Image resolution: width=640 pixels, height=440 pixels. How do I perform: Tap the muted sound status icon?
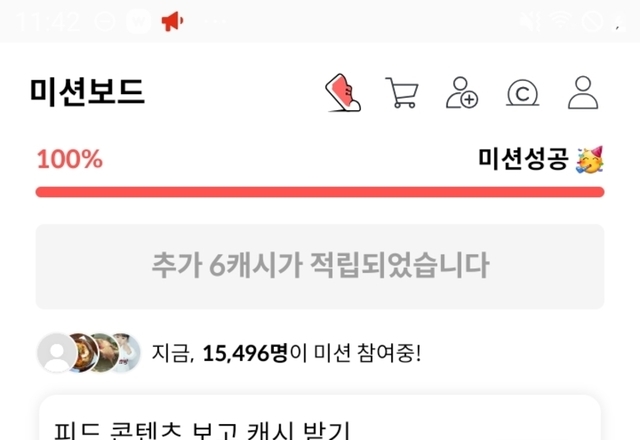[531, 21]
